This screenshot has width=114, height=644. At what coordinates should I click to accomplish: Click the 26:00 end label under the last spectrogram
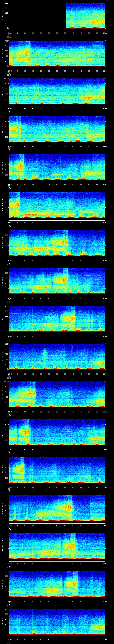click(x=105, y=639)
